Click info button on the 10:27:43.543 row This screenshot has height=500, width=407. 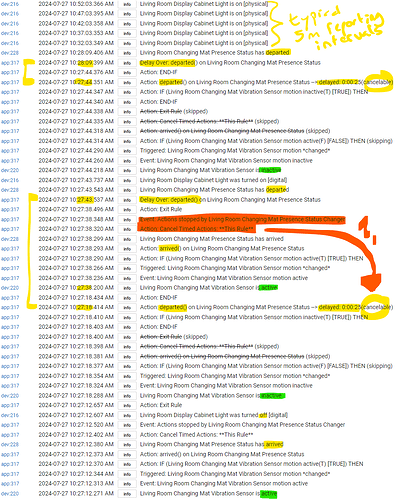[127, 190]
